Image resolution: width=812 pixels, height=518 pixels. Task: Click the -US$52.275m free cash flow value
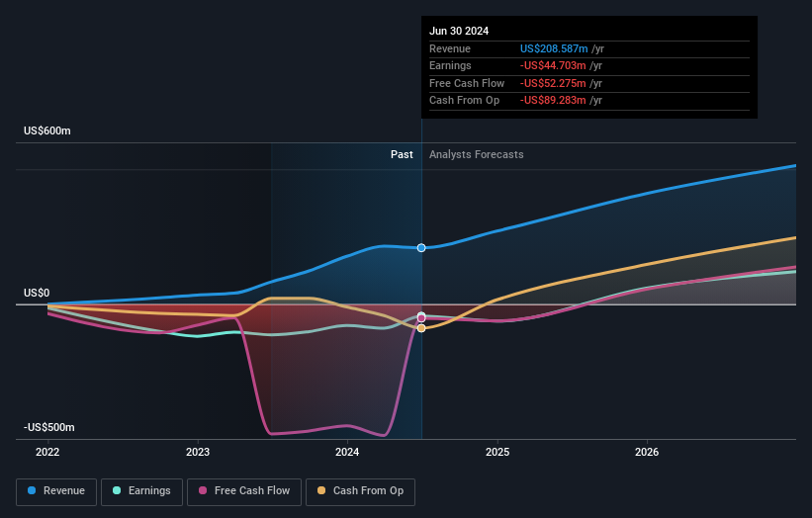pyautogui.click(x=553, y=83)
